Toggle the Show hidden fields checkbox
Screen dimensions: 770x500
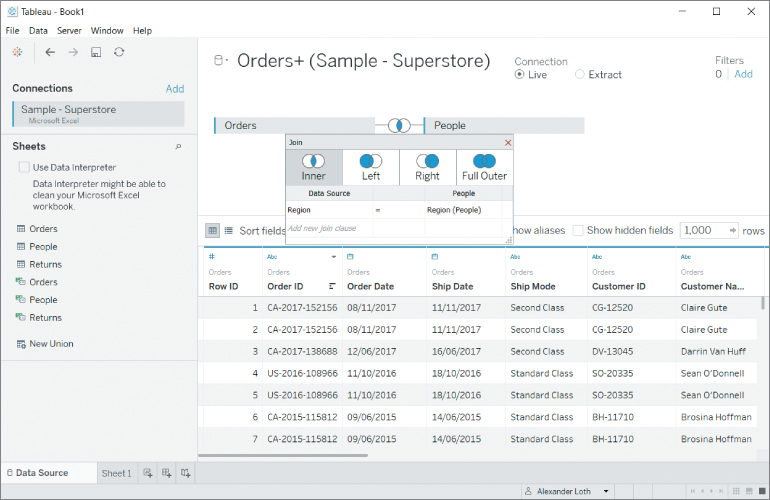pyautogui.click(x=578, y=230)
